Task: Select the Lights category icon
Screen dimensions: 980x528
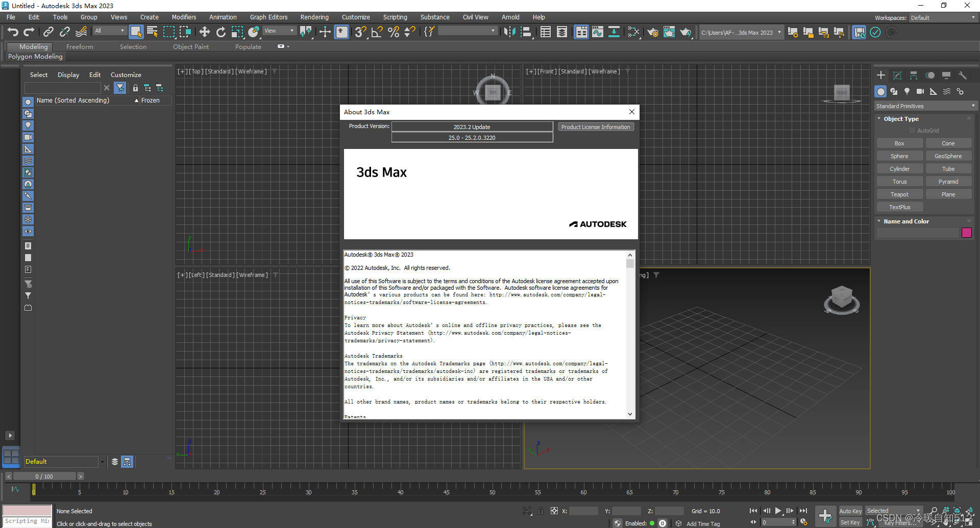Action: [x=907, y=91]
